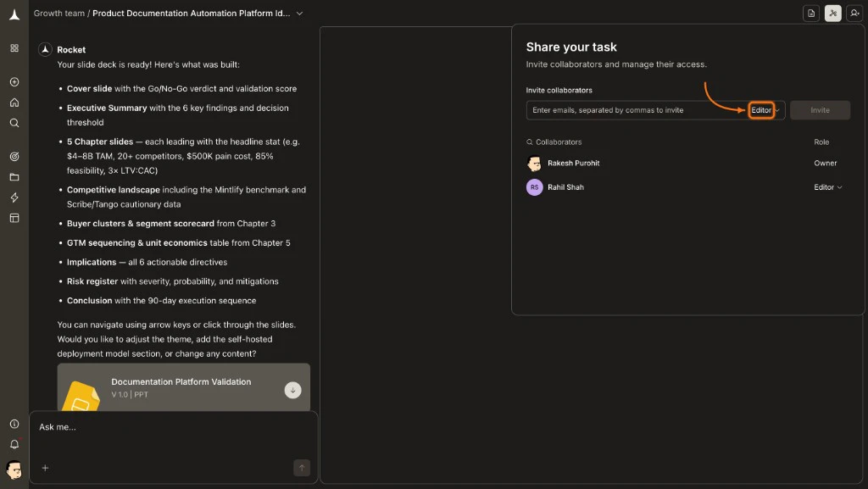This screenshot has width=868, height=489.
Task: Toggle the share panel via scissors icon
Action: (832, 13)
